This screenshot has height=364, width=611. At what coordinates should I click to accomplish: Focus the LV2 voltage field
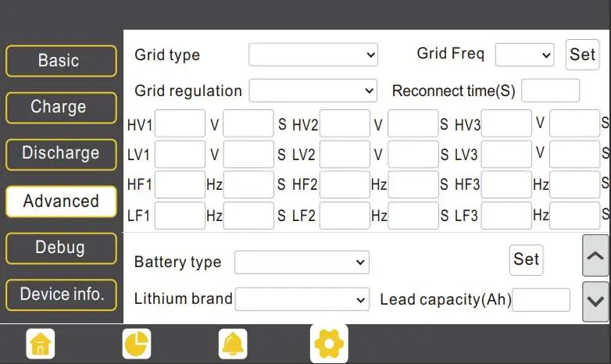[x=345, y=155]
